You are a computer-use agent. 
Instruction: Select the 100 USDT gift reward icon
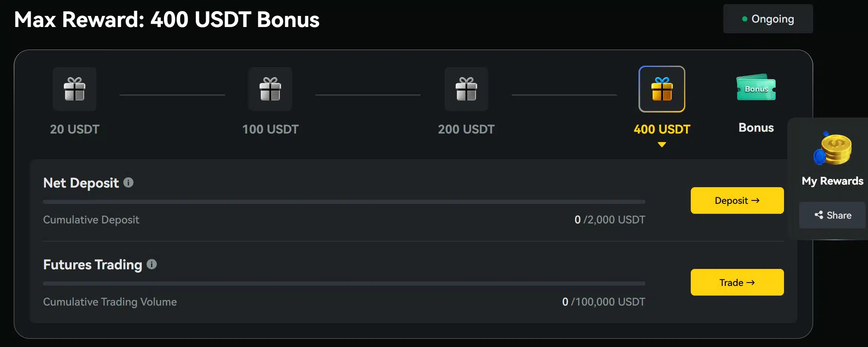[x=270, y=89]
